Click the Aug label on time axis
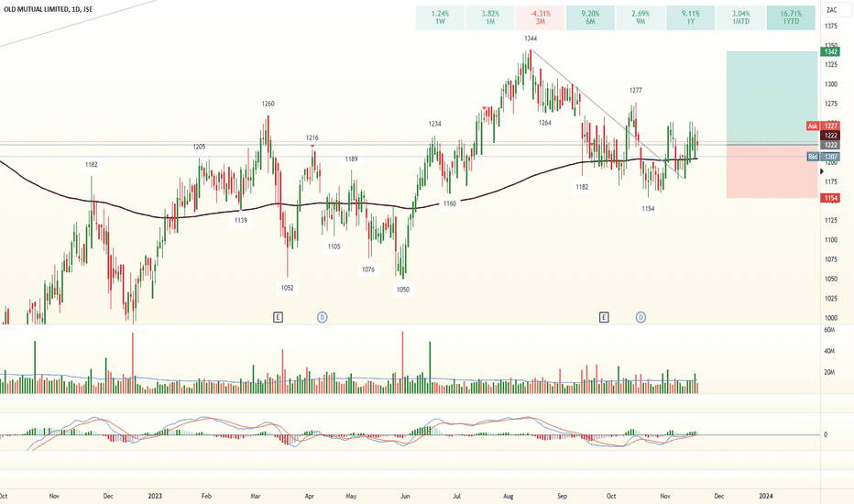The image size is (854, 504). tap(509, 496)
